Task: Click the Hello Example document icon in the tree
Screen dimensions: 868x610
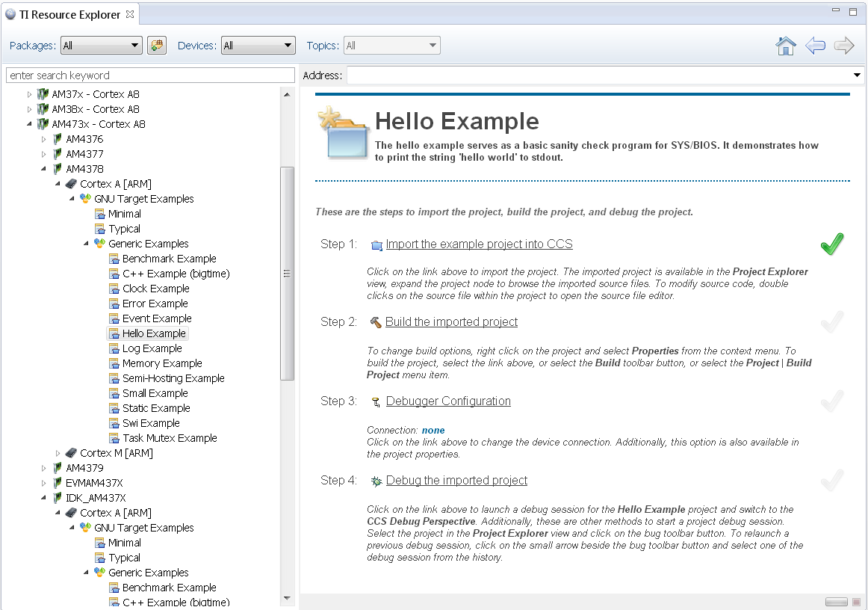Action: coord(114,333)
